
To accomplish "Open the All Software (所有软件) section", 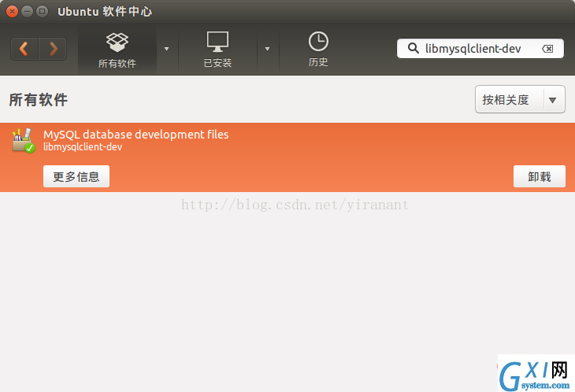I will point(117,50).
